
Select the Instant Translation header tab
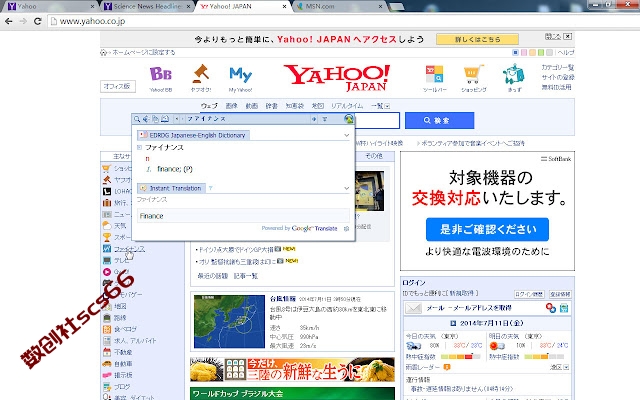click(171, 188)
